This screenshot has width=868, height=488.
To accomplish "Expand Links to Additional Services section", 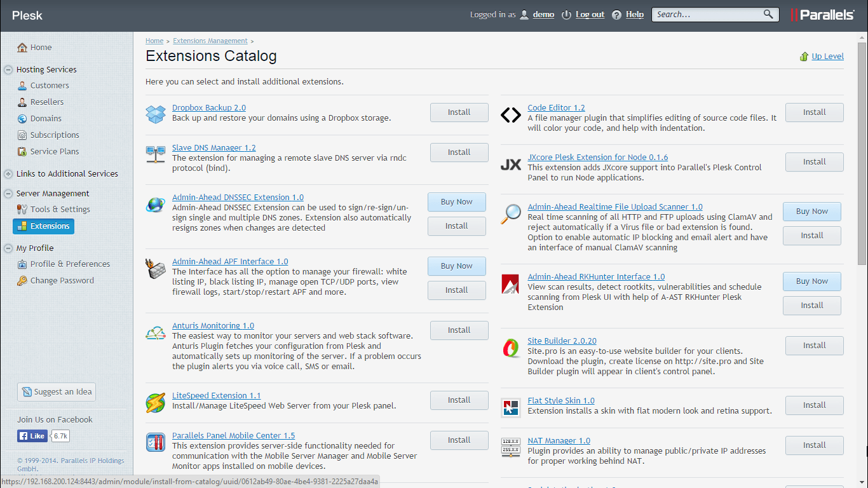I will (x=8, y=174).
